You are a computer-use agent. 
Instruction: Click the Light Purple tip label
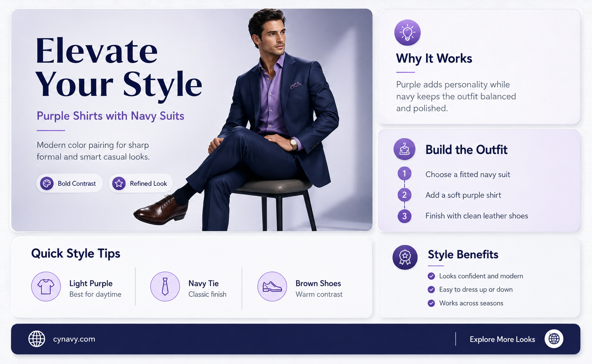91,283
